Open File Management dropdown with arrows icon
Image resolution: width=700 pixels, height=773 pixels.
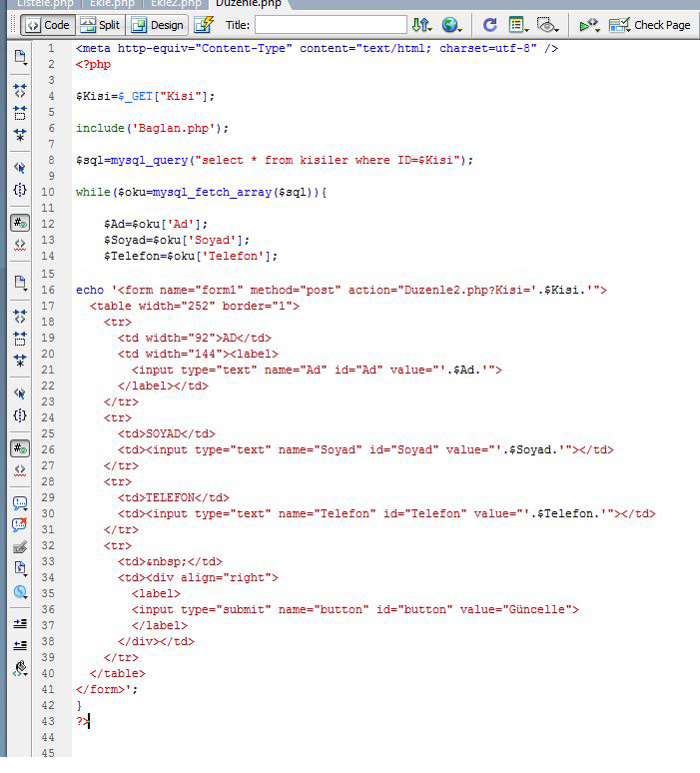pos(422,25)
